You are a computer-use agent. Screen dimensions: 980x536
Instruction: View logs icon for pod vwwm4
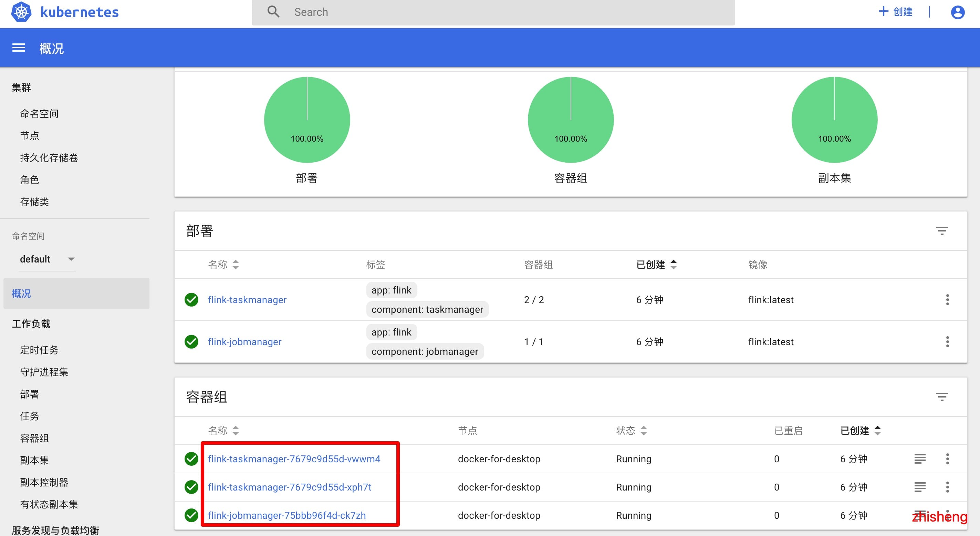(919, 459)
